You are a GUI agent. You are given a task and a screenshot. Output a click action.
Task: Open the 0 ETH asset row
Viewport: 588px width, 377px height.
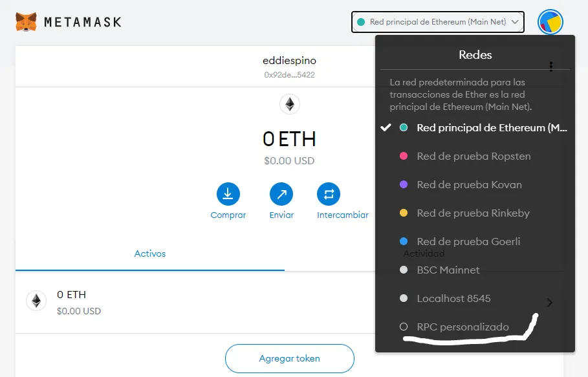coord(195,302)
